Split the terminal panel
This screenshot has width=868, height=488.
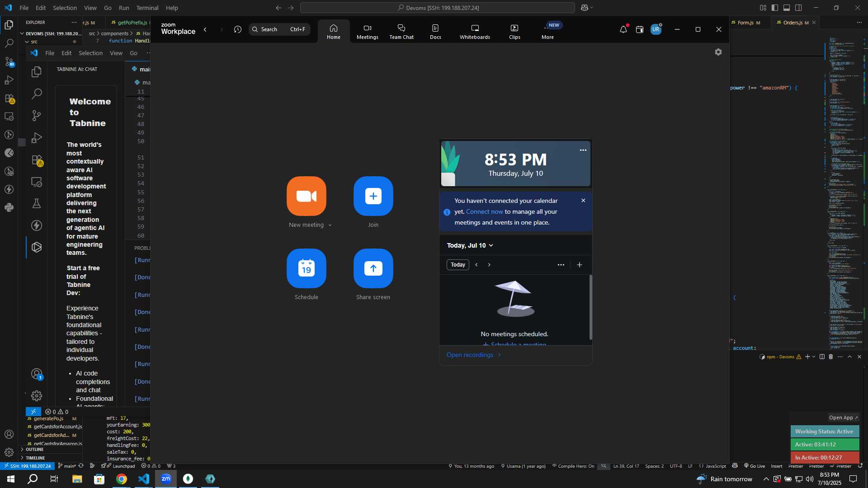822,357
